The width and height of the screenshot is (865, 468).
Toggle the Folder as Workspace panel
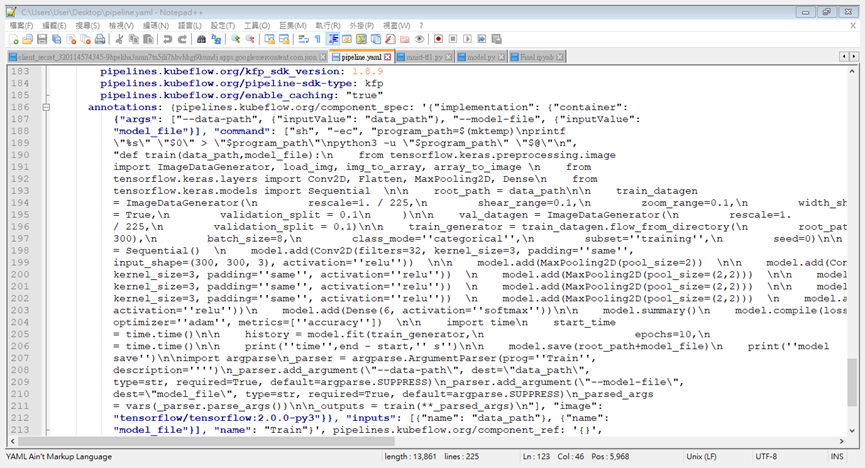[x=404, y=39]
